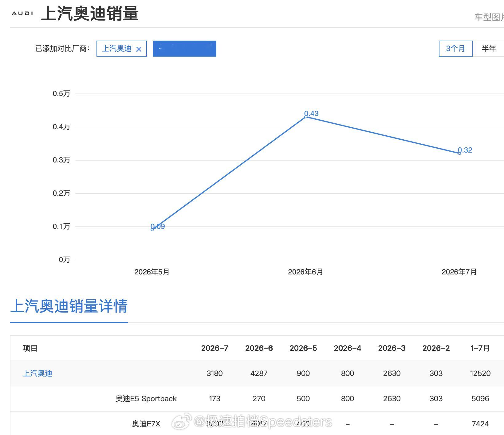Screen dimensions: 504x435
Task: Click the 12520 total value
Action: (x=480, y=373)
